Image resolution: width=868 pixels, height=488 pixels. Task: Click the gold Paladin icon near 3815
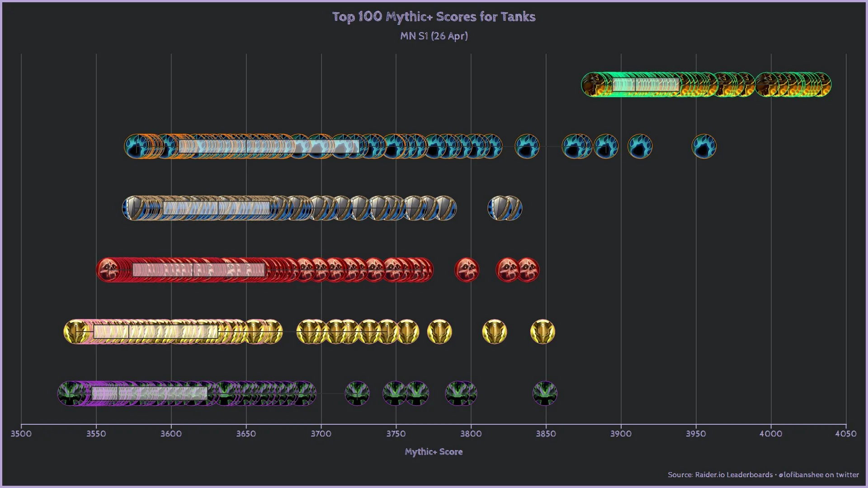[x=495, y=332]
